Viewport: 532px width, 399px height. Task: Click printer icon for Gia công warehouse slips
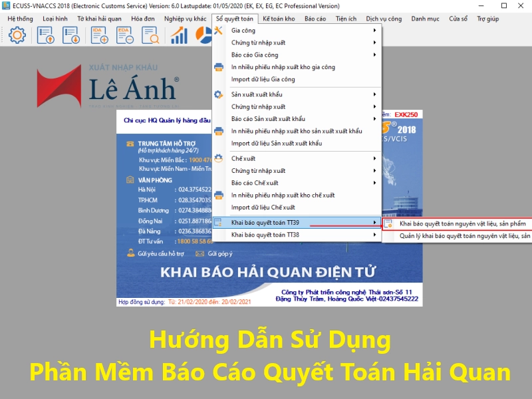(x=219, y=67)
